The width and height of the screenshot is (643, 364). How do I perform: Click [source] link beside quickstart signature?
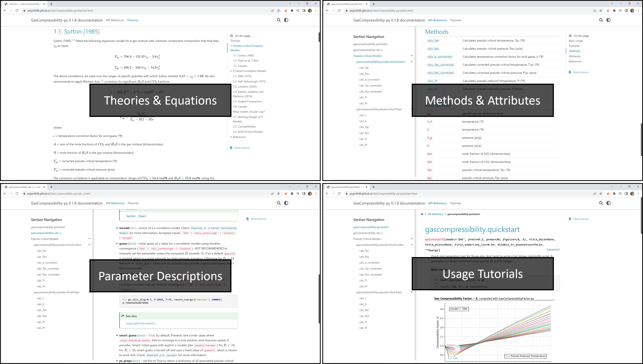pyautogui.click(x=553, y=249)
